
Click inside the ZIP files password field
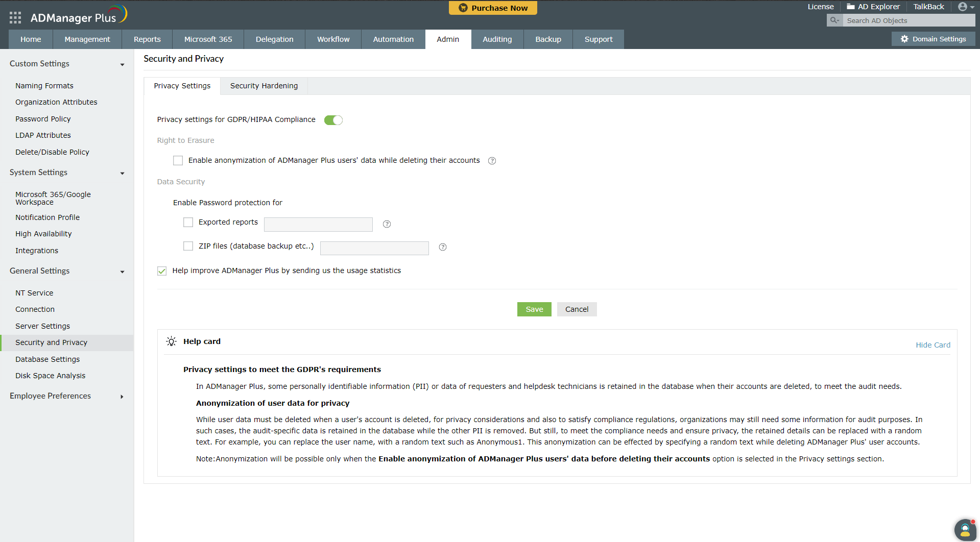[374, 248]
